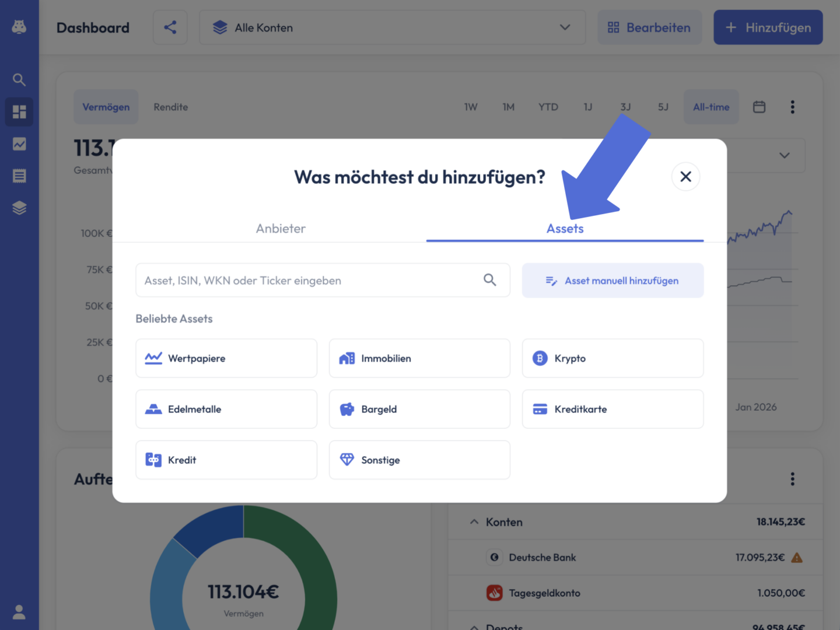Click the Hinzufügen button in header
The height and width of the screenshot is (630, 840).
(x=768, y=27)
